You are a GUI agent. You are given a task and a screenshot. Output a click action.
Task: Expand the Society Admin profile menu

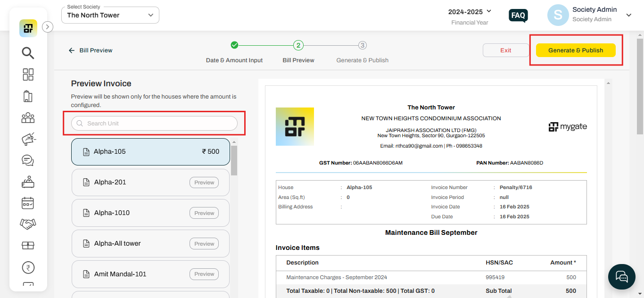(x=629, y=15)
